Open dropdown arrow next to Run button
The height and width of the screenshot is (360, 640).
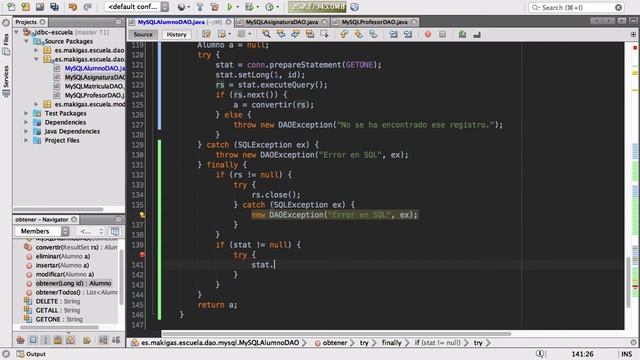click(238, 7)
